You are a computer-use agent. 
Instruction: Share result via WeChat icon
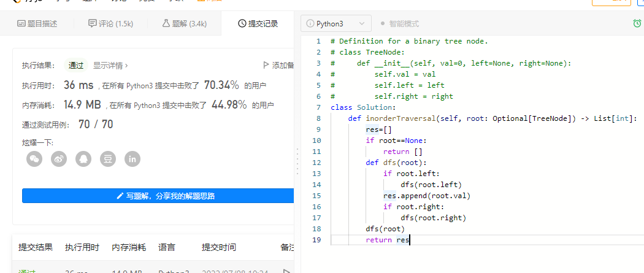tap(34, 159)
